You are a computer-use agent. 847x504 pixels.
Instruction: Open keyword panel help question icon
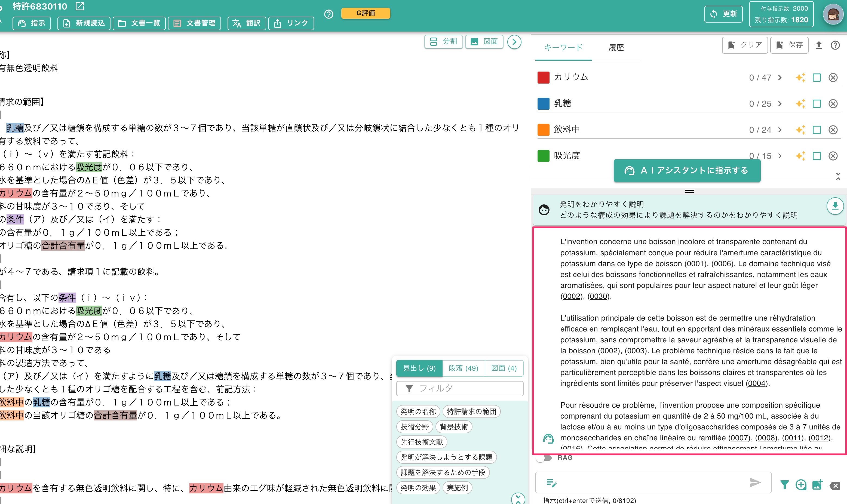tap(835, 45)
